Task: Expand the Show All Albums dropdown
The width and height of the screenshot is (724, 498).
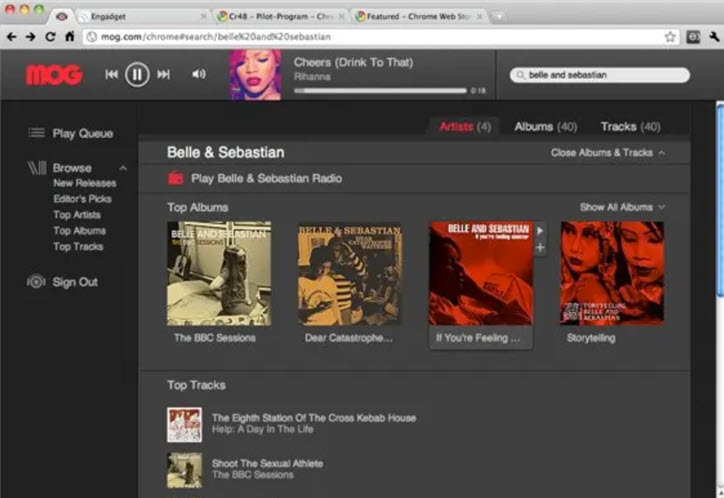Action: [622, 207]
